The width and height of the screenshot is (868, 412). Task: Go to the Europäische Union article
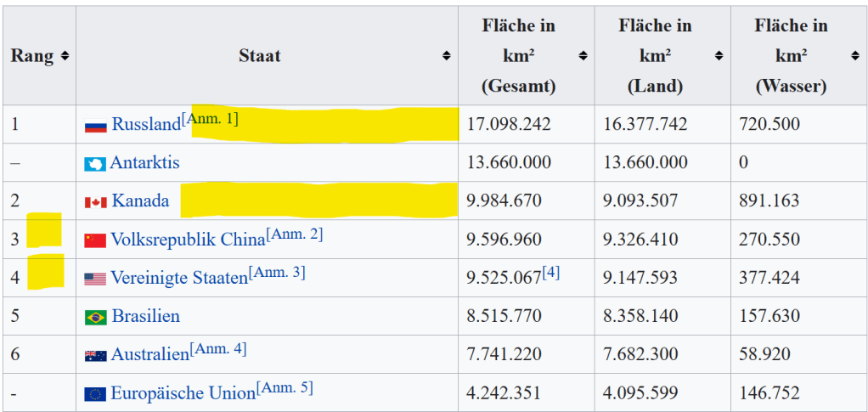[183, 394]
